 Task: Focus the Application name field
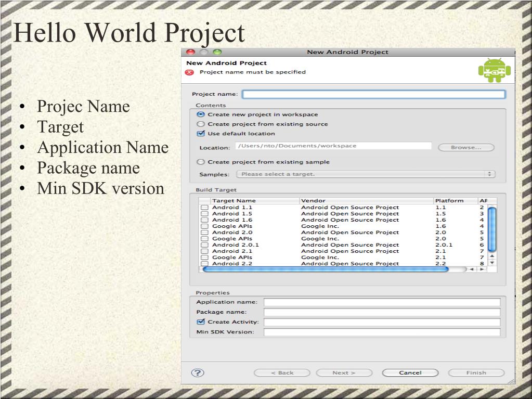click(382, 302)
